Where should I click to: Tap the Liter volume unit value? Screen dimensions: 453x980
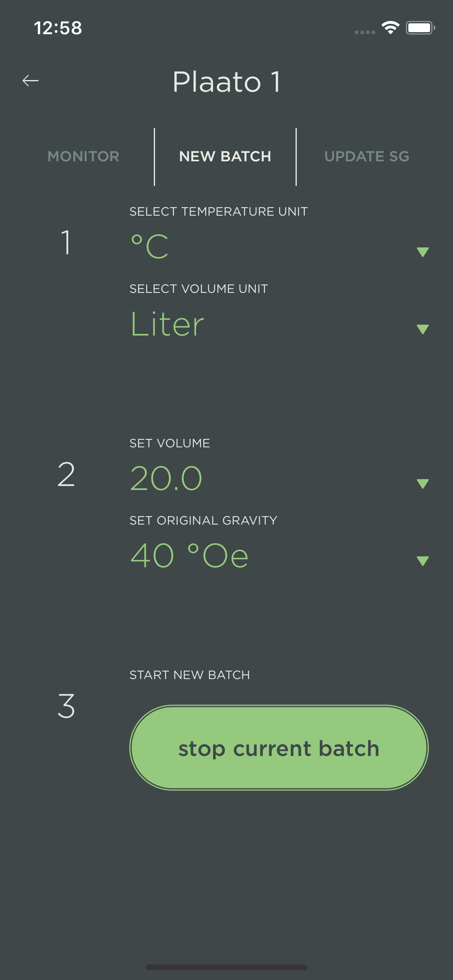point(168,324)
